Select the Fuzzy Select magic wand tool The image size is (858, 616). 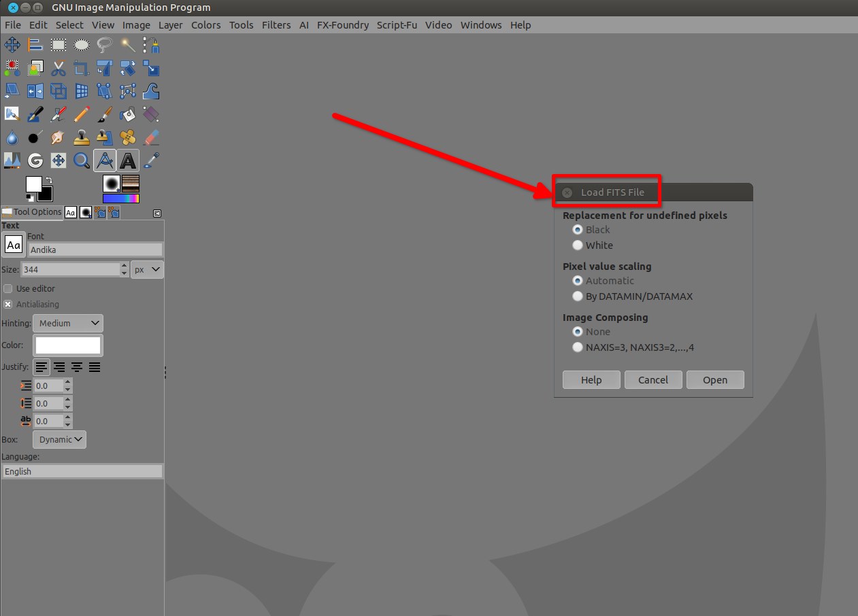click(x=128, y=46)
